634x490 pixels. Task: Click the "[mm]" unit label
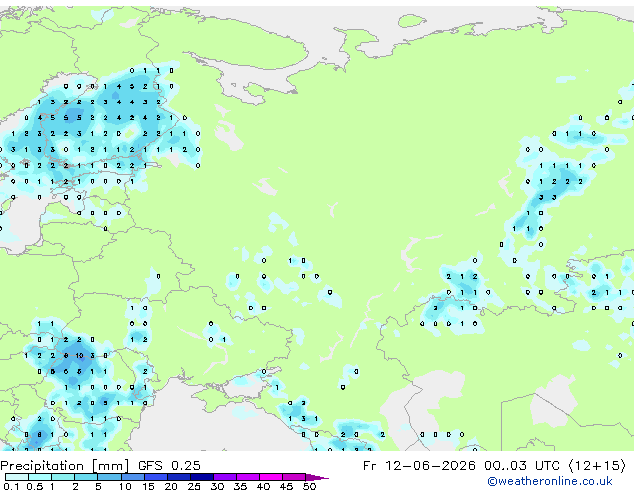[x=110, y=466]
